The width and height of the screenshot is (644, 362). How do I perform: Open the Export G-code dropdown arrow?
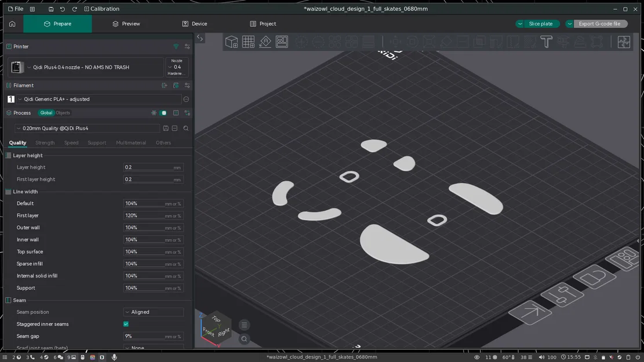pyautogui.click(x=570, y=24)
